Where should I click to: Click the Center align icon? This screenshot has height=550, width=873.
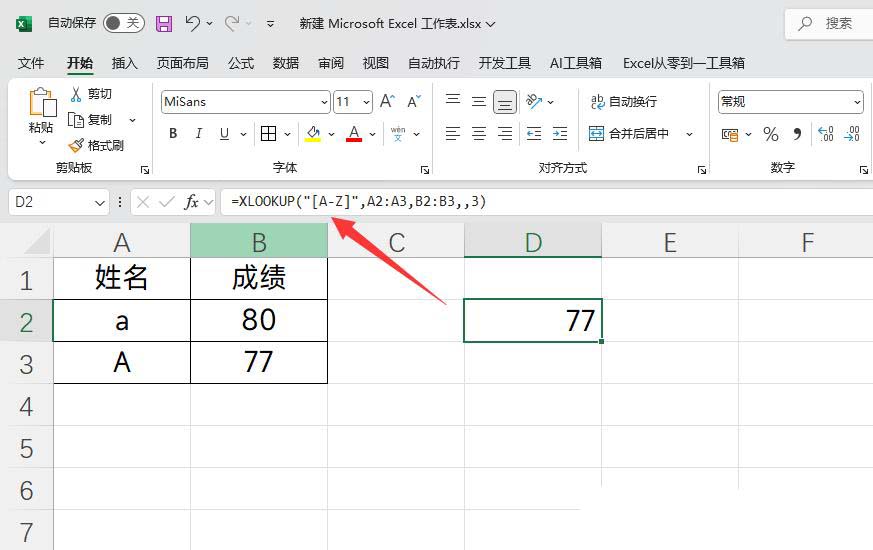click(479, 134)
